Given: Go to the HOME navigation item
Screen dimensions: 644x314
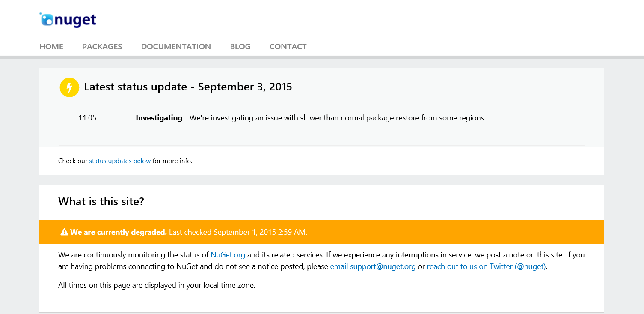Looking at the screenshot, I should [51, 47].
